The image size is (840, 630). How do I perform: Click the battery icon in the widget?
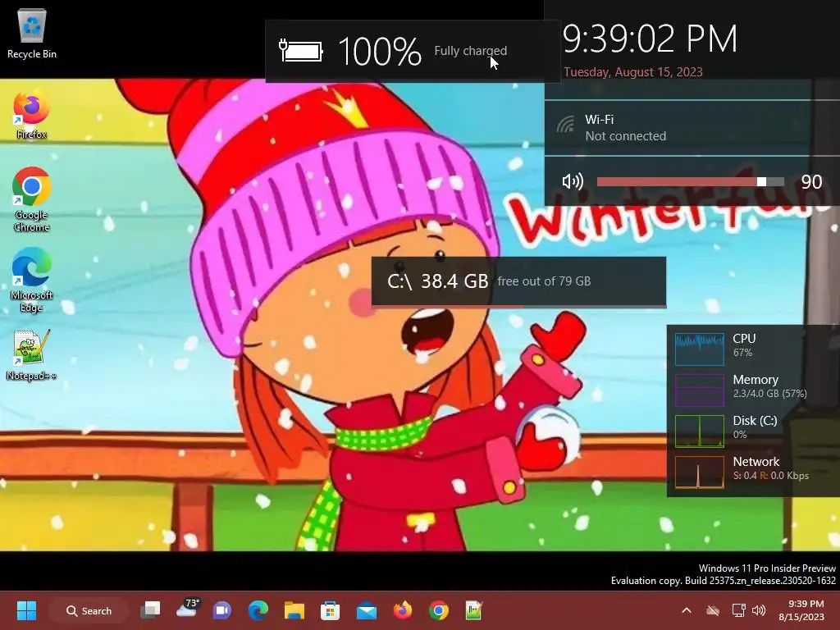pyautogui.click(x=300, y=51)
